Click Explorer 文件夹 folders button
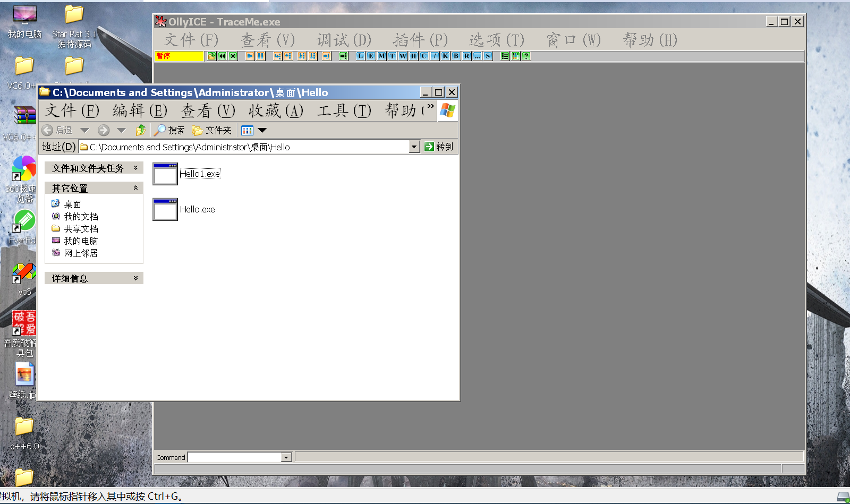 point(212,130)
